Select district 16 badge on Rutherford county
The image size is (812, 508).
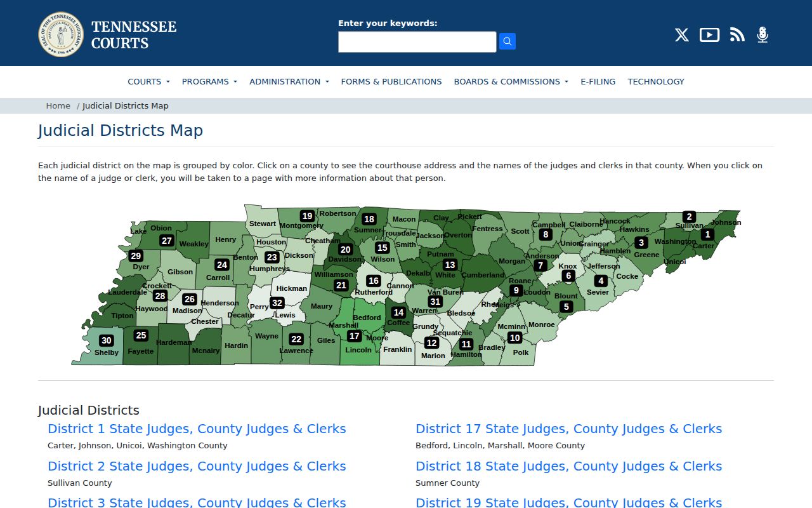pos(374,281)
